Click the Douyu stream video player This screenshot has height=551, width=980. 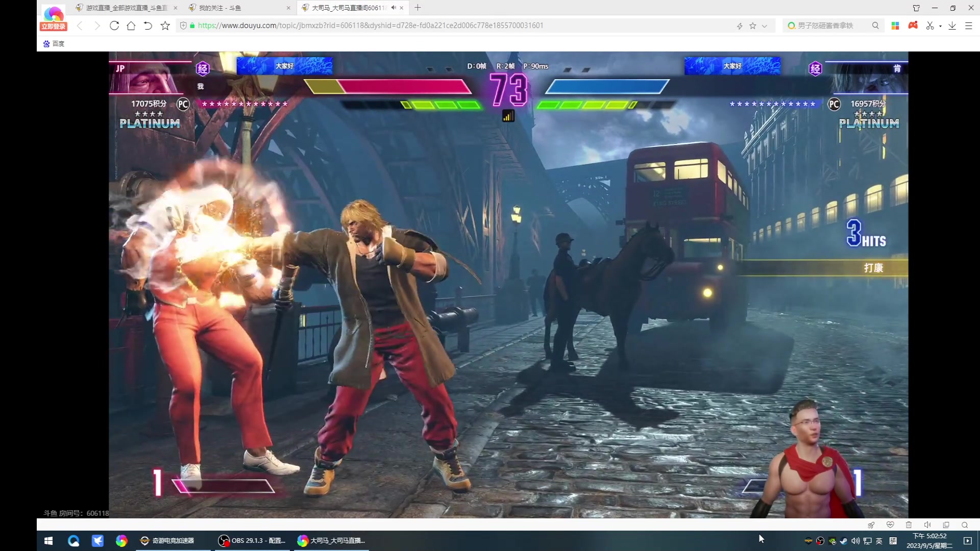[508, 285]
